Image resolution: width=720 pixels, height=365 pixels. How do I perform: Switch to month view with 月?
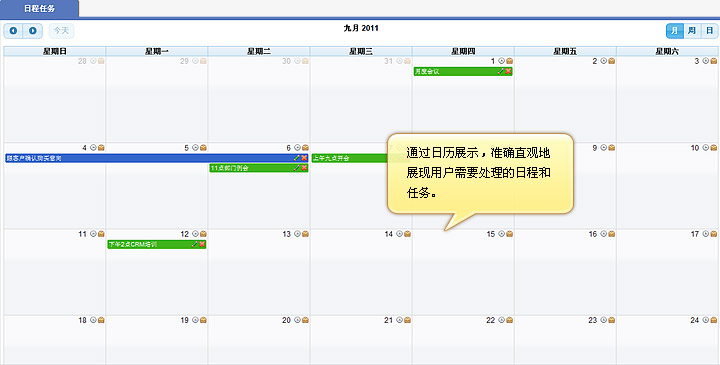675,31
